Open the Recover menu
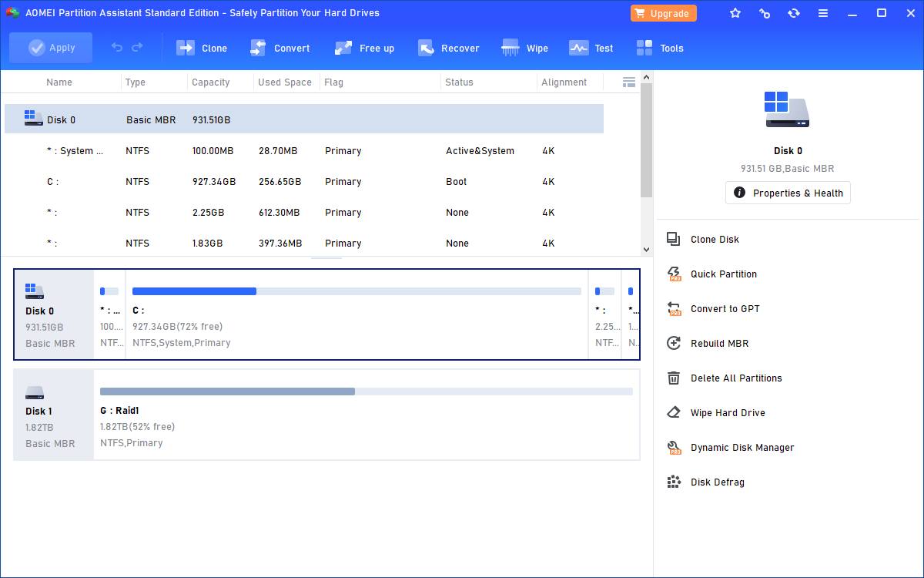 click(x=449, y=48)
